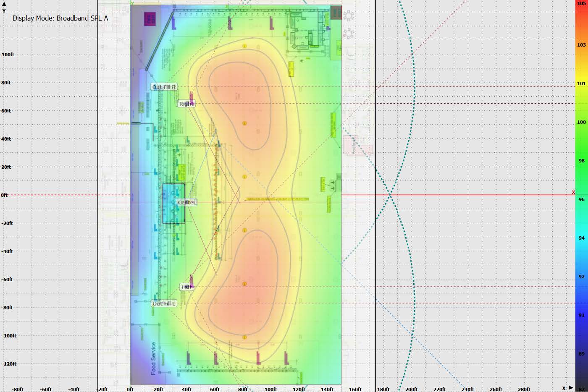This screenshot has height=392, width=588.
Task: Click the X axis arrow at bottom right
Action: point(571,388)
